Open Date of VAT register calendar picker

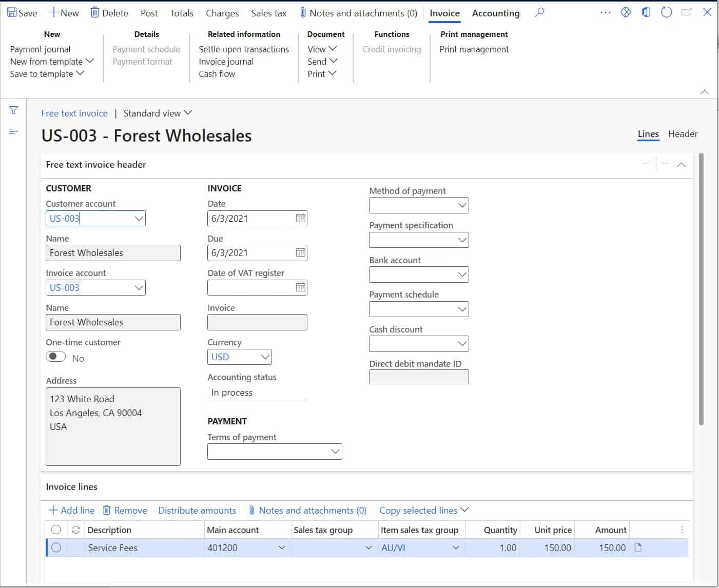pos(301,287)
